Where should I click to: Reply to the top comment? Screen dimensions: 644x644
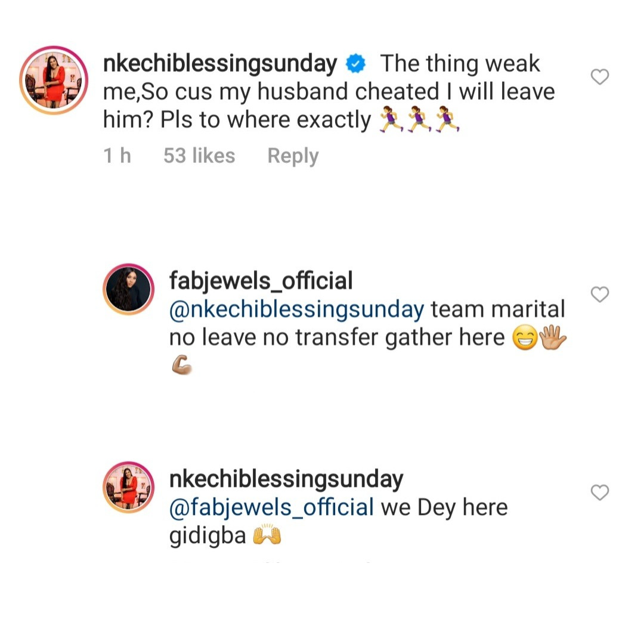pyautogui.click(x=293, y=156)
